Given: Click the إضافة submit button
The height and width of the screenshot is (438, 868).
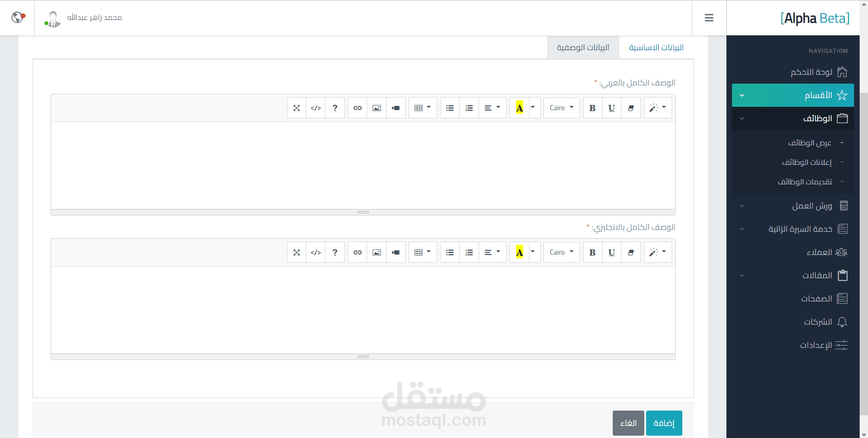Looking at the screenshot, I should [664, 423].
